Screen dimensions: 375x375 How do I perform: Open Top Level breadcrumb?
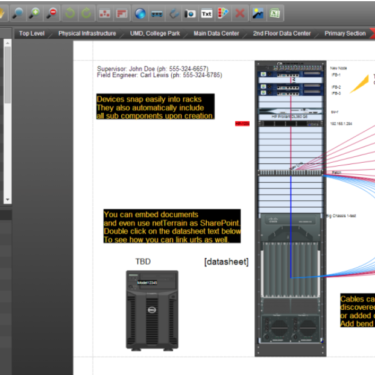click(x=32, y=33)
